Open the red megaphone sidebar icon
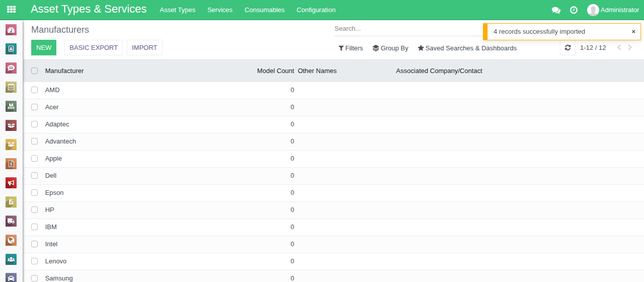 point(11,183)
